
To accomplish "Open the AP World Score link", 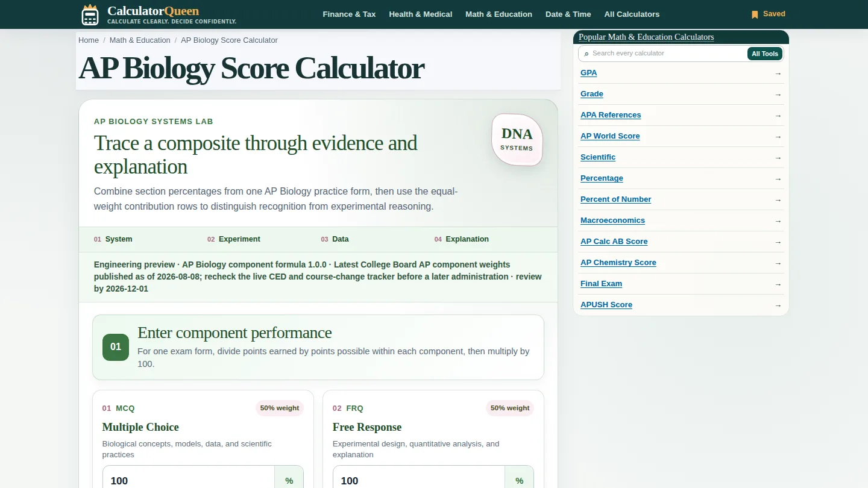I will 610,136.
